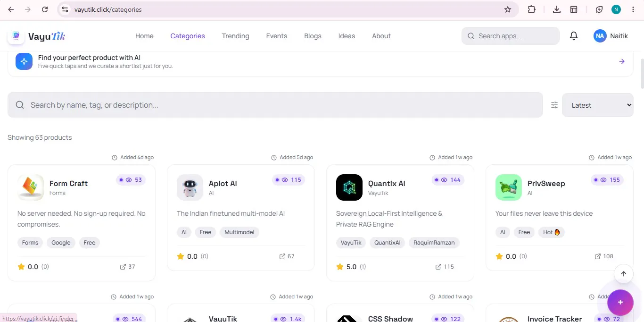Click Quantix AI rating star 5.0
The image size is (644, 322).
[340, 267]
